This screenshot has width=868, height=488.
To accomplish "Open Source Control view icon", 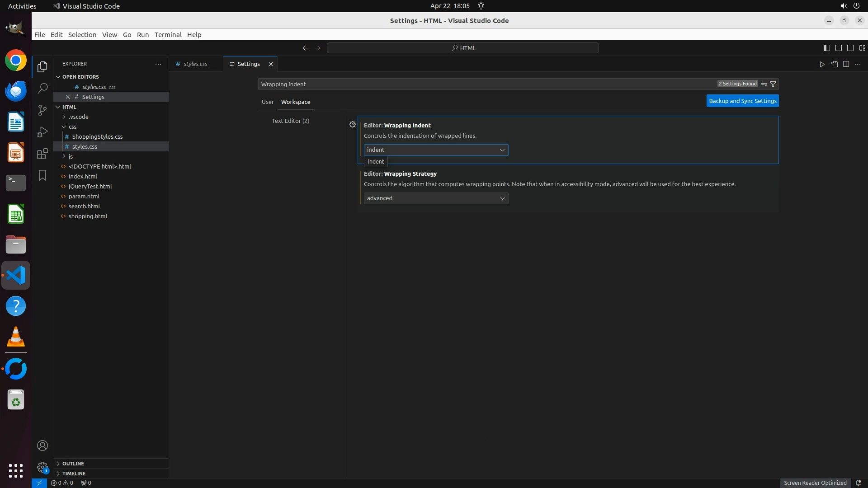I will pyautogui.click(x=42, y=110).
